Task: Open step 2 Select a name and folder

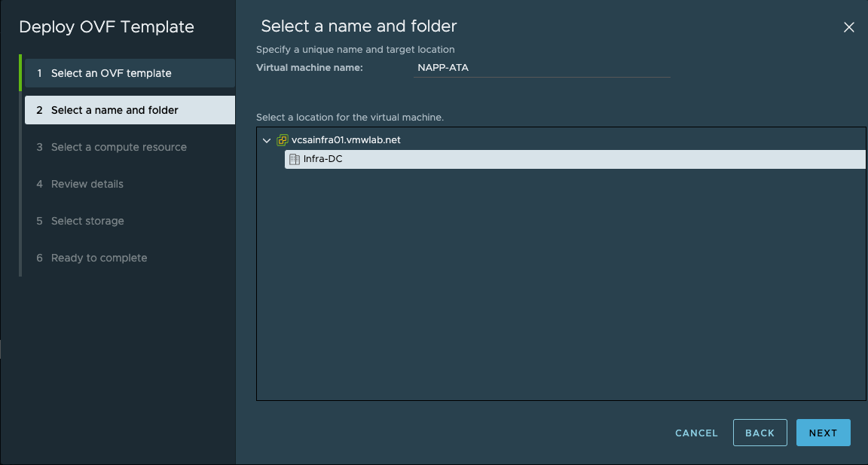Action: 130,110
